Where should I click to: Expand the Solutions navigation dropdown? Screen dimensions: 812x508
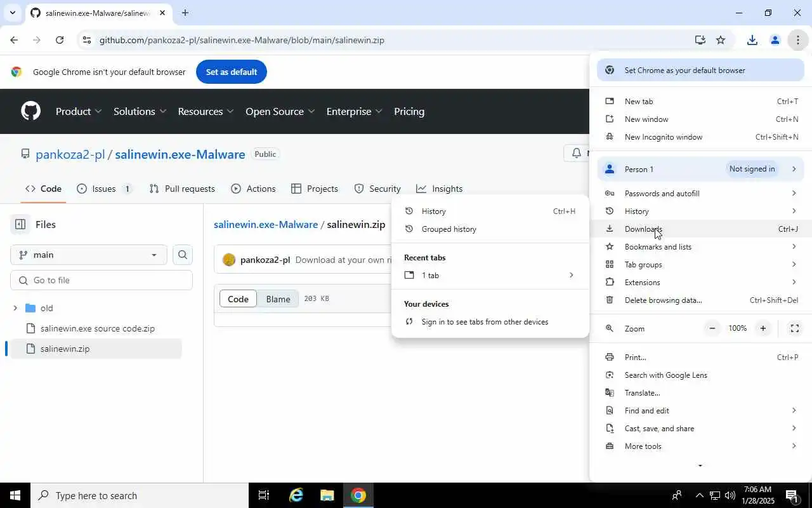[140, 111]
